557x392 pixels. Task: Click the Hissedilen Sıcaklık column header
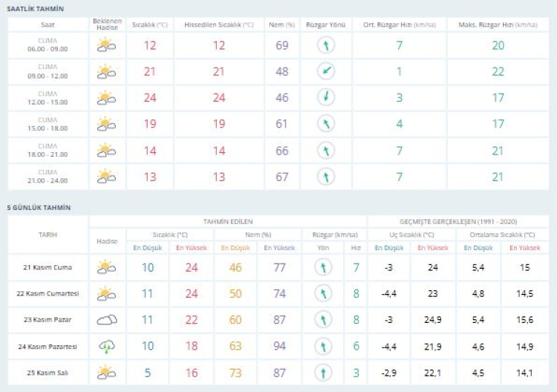click(218, 24)
